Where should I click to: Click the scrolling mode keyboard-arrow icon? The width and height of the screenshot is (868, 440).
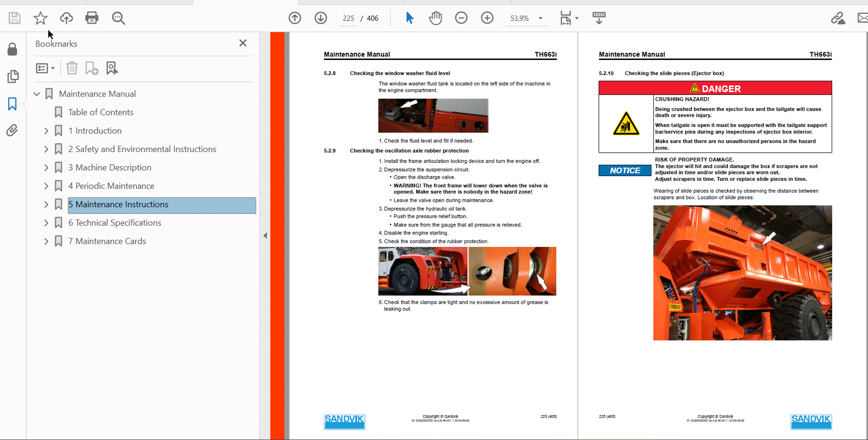(599, 18)
